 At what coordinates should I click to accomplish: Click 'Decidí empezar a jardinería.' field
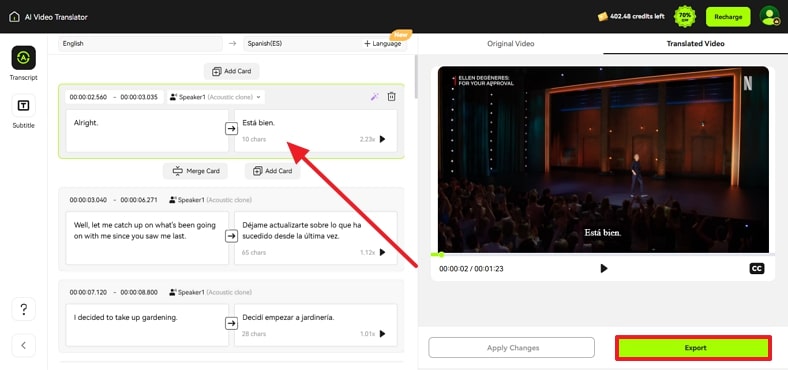point(316,325)
